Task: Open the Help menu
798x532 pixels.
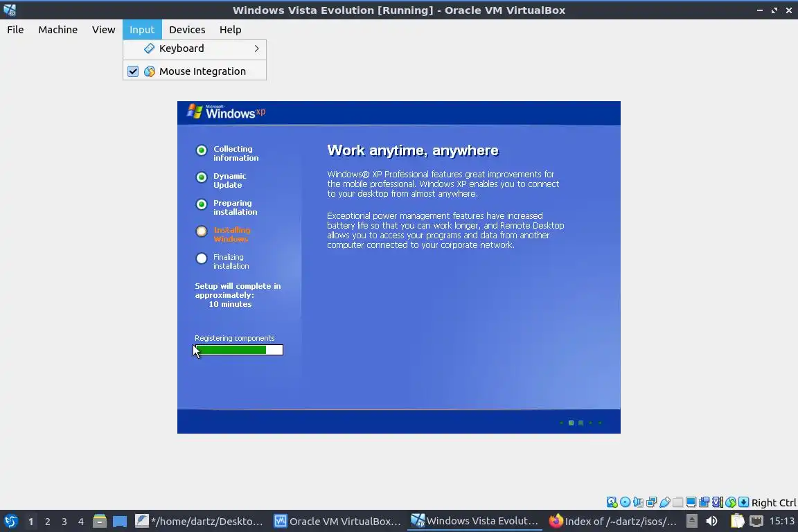Action: click(230, 30)
